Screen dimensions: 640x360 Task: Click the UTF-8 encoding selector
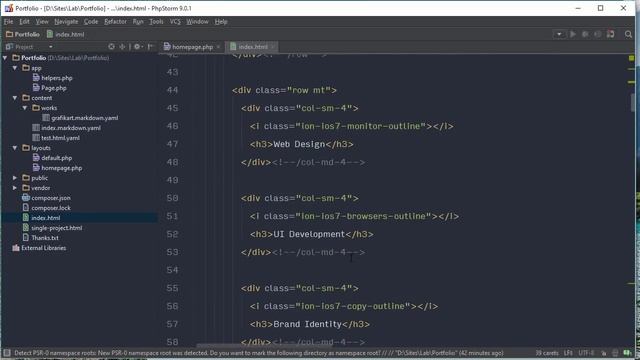tap(586, 353)
